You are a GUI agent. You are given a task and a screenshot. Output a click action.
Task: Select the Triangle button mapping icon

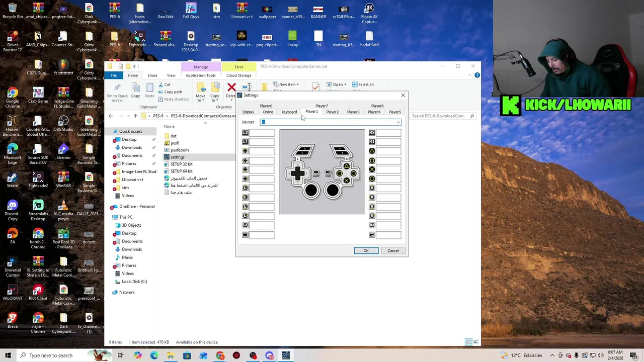pos(372,151)
